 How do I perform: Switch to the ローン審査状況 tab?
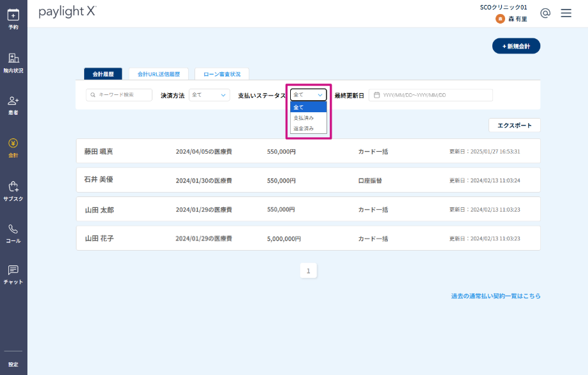click(222, 74)
